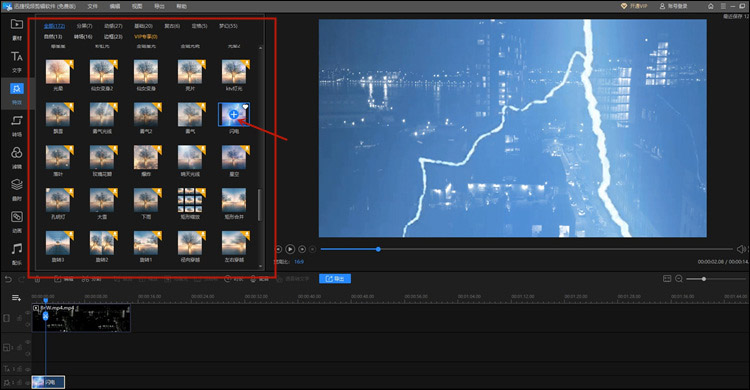Click the 开通VIP button in title bar
The image size is (750, 390).
tap(634, 6)
